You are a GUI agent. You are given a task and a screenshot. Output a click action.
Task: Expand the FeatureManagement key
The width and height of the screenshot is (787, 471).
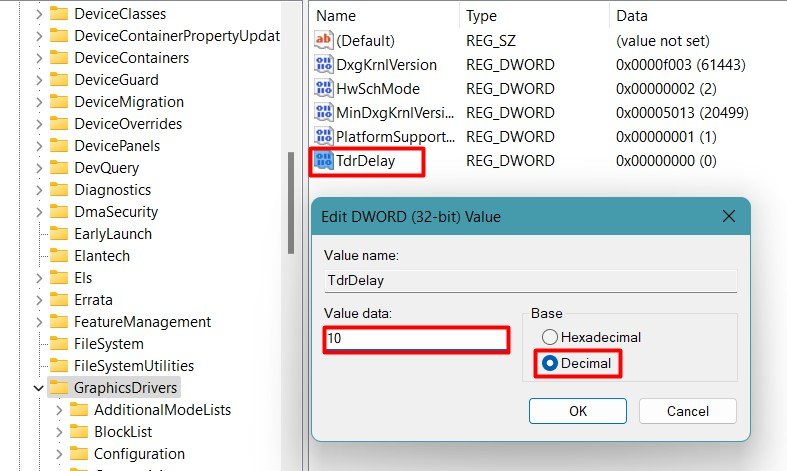tap(39, 322)
